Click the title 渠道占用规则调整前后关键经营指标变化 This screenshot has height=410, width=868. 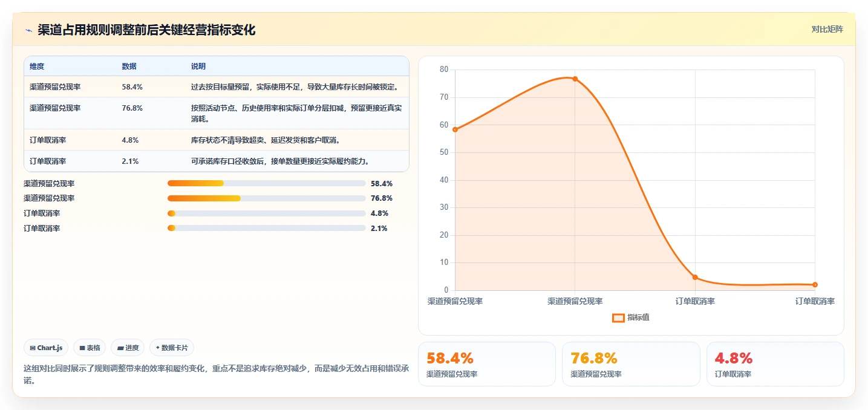click(146, 30)
